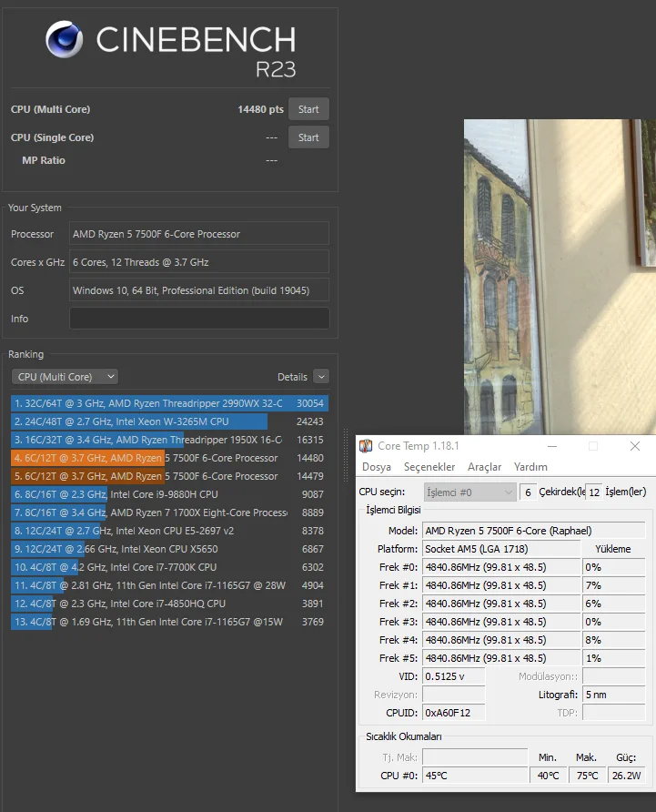Click the Info input field
Viewport: 656px width, 812px height.
coord(199,319)
